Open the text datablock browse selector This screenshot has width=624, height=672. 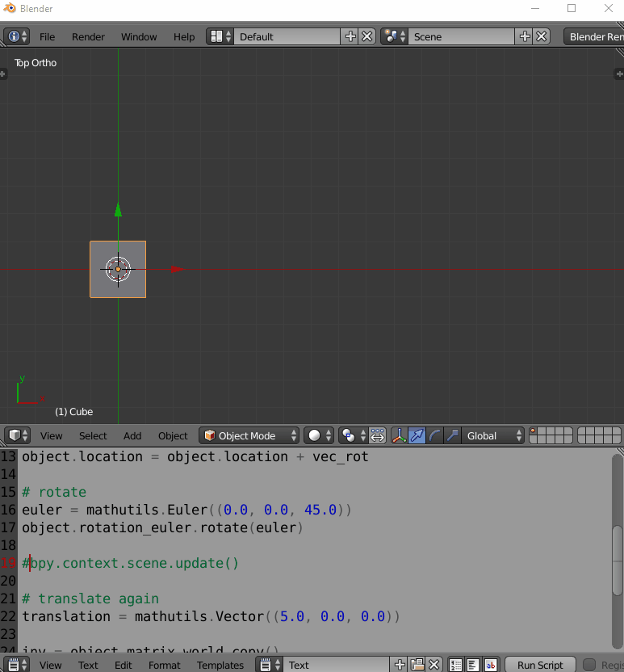270,665
